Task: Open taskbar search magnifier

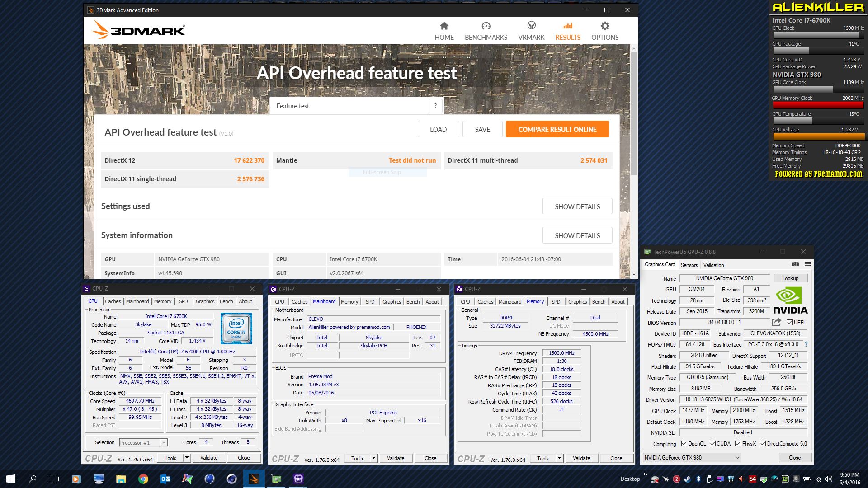Action: click(33, 479)
